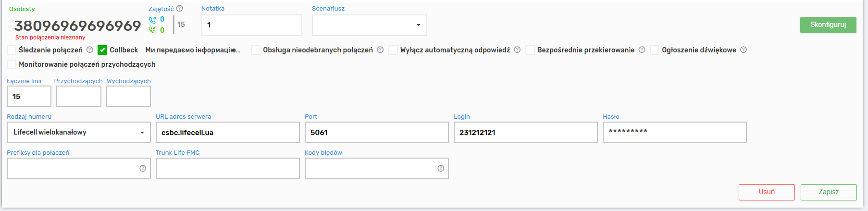
Task: Click help icon for Bezpośrednie przekierowanie
Action: [642, 50]
